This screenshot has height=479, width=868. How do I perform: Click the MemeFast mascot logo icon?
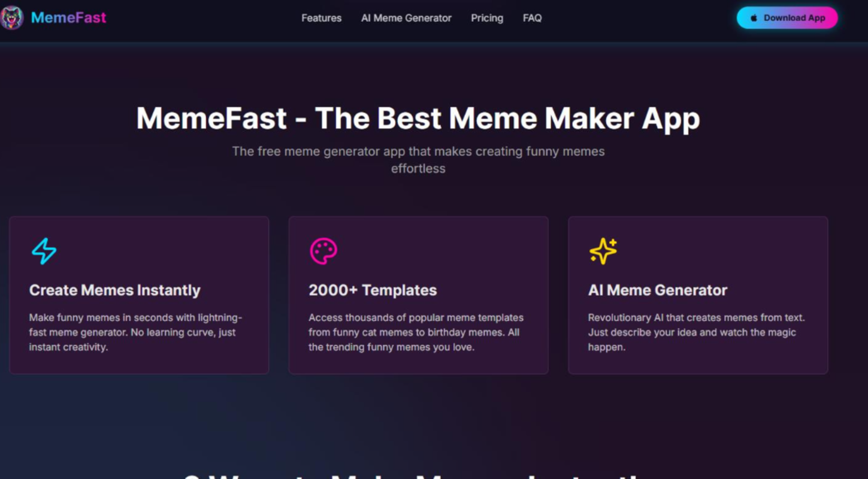tap(11, 18)
